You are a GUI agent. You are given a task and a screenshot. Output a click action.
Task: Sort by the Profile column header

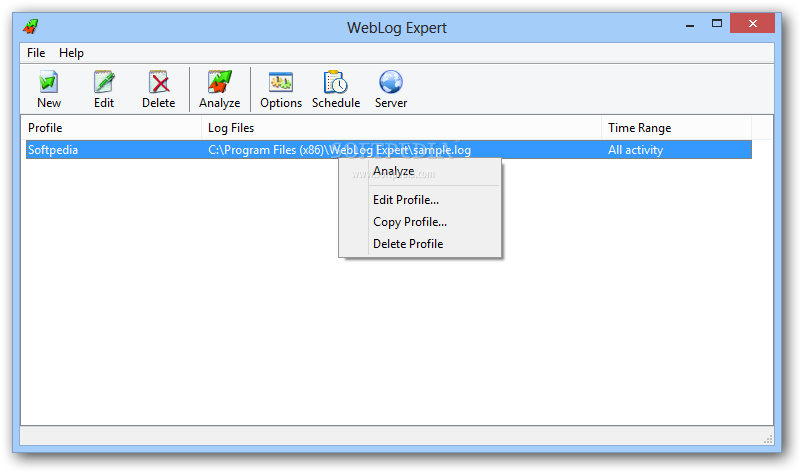click(112, 128)
